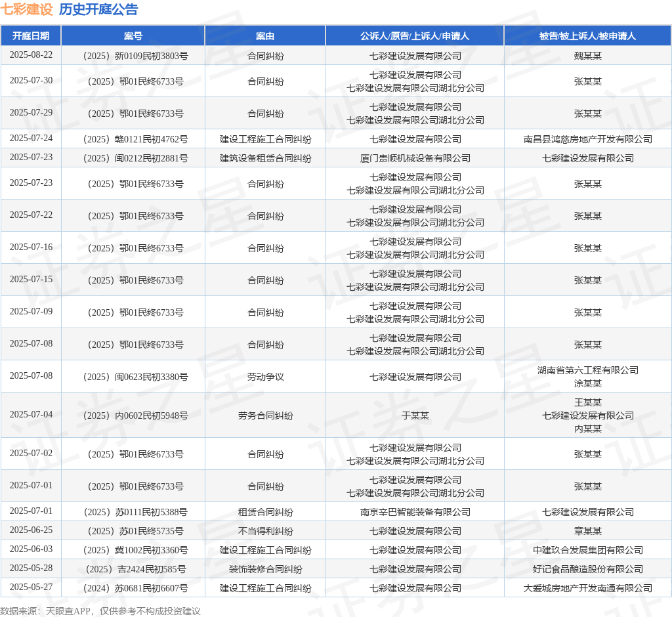Click the 数据来源 天眼查APP footer note
The height and width of the screenshot is (617, 672).
[100, 611]
